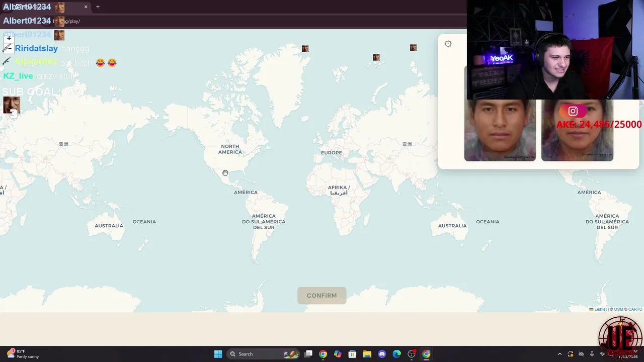The height and width of the screenshot is (362, 644).
Task: Click the NORTH AMERICA map label
Action: tap(230, 149)
